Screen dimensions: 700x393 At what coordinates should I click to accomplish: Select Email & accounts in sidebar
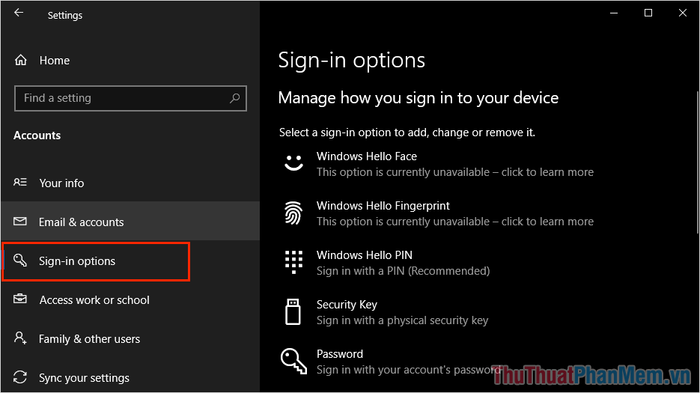tap(130, 222)
